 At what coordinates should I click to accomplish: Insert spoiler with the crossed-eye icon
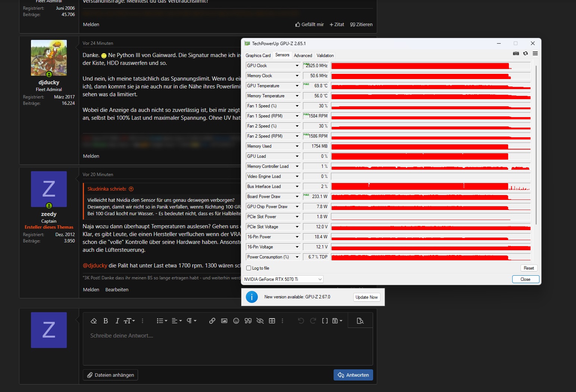click(x=260, y=321)
